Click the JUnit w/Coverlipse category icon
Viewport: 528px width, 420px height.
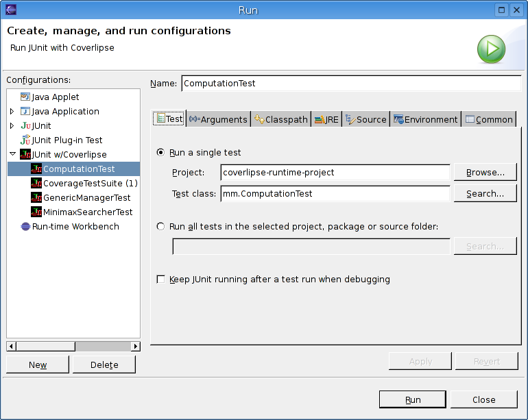pos(25,155)
